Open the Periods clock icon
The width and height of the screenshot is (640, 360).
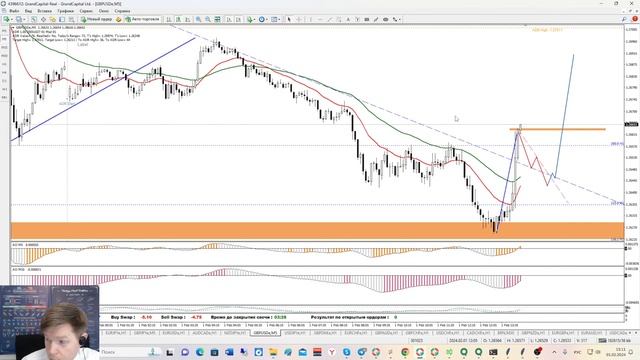tap(262, 19)
